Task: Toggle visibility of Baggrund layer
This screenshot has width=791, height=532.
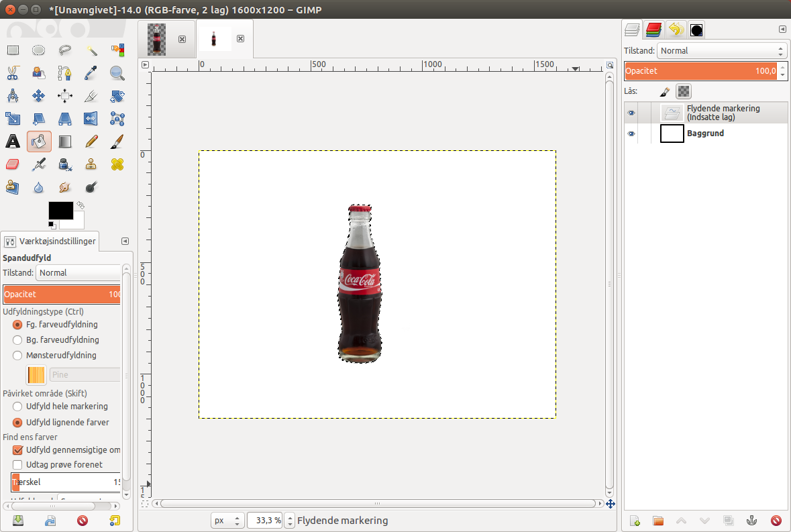Action: pyautogui.click(x=631, y=134)
